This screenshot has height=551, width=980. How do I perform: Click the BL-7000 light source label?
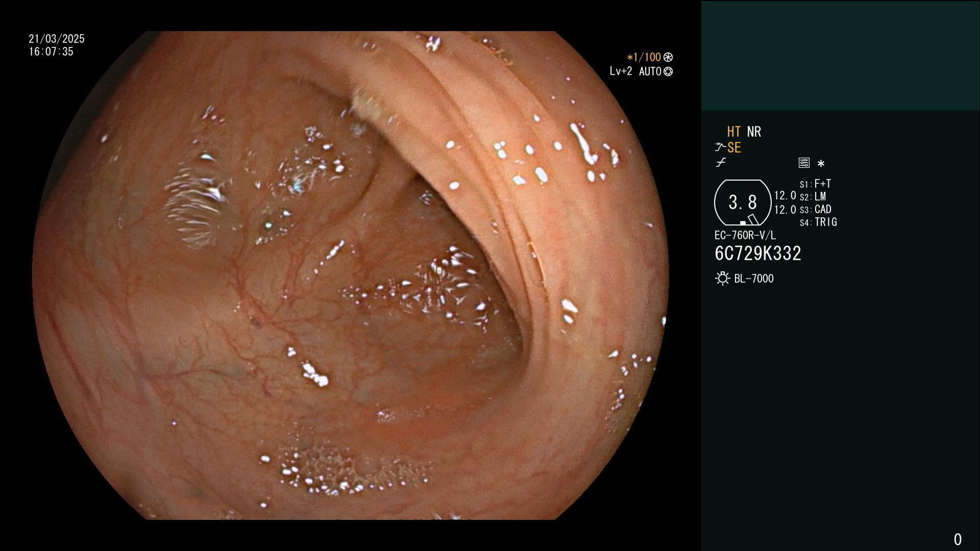(x=753, y=279)
